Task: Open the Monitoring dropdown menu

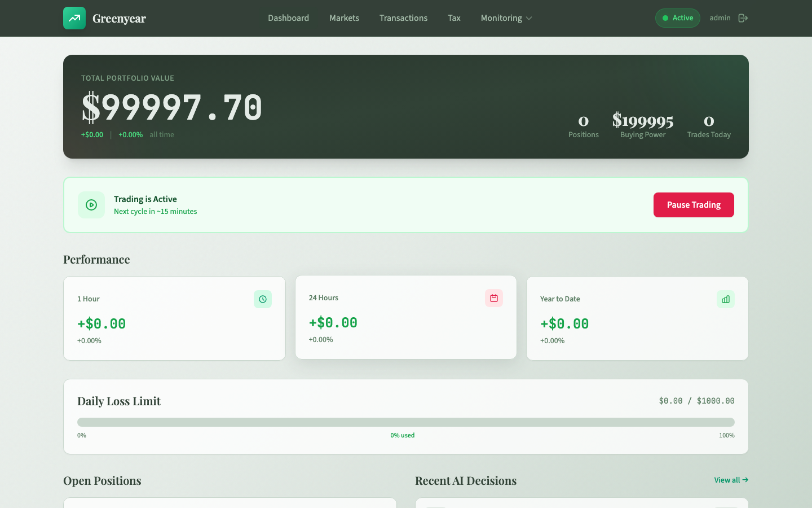Action: 502,17
